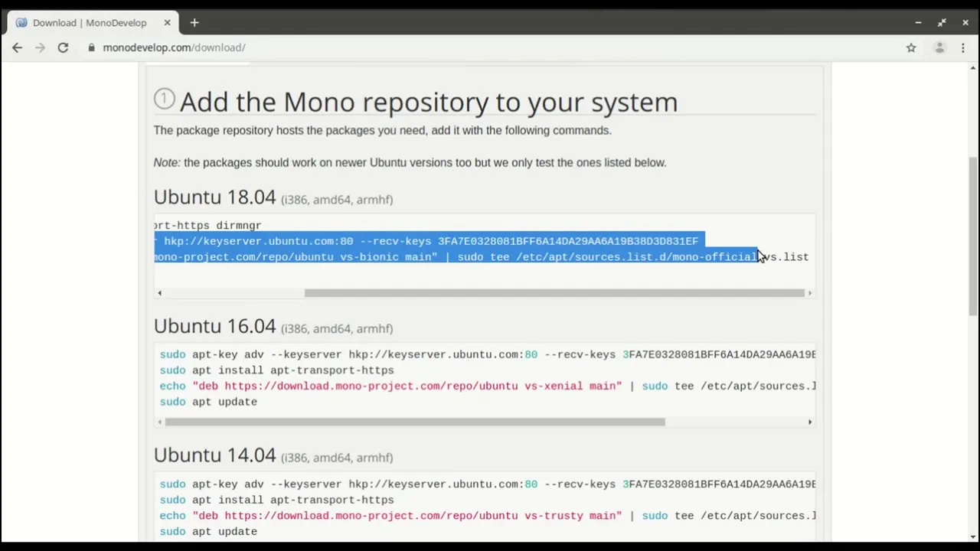The width and height of the screenshot is (980, 551).
Task: Click the Ubuntu 18.04 horizontal scrollbar thumb
Action: (554, 293)
